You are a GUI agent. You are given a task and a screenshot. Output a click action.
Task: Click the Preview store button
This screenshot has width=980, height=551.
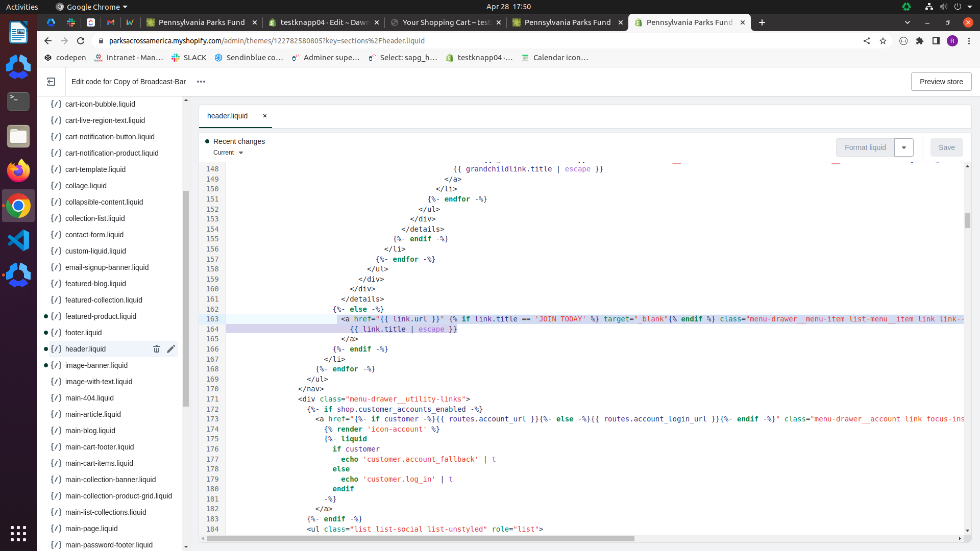(941, 82)
